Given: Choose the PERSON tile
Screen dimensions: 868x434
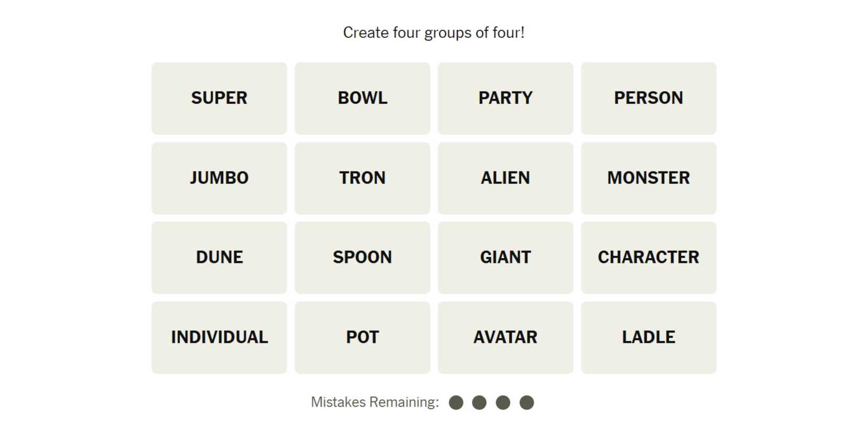Looking at the screenshot, I should pyautogui.click(x=648, y=98).
